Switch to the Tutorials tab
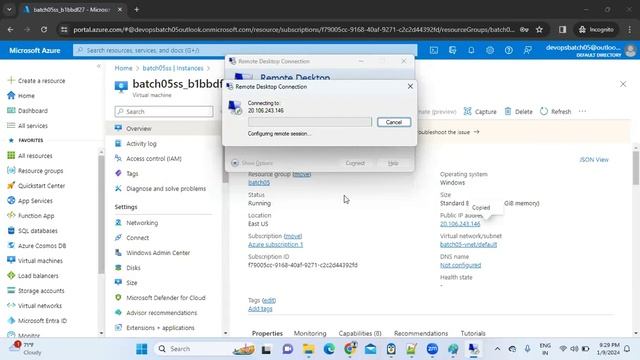The height and width of the screenshot is (360, 640). click(473, 333)
